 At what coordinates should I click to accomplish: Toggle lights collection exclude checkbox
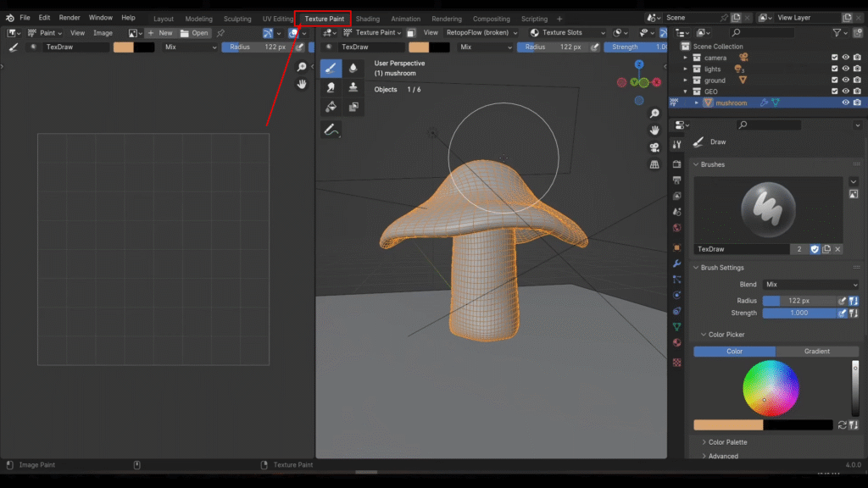click(834, 69)
